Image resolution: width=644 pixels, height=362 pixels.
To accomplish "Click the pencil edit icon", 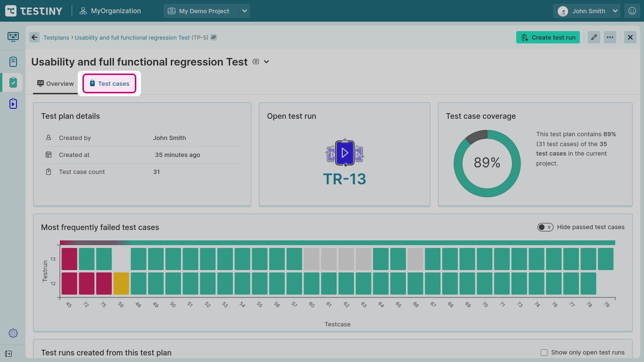I will (594, 37).
